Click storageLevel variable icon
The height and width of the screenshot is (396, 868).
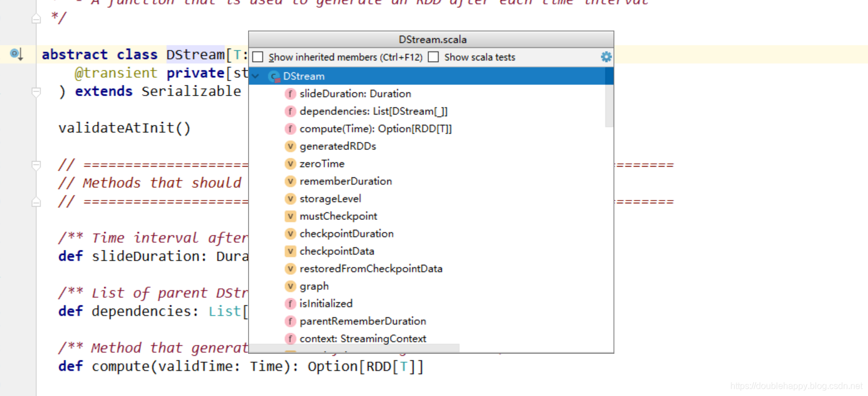[x=290, y=199]
